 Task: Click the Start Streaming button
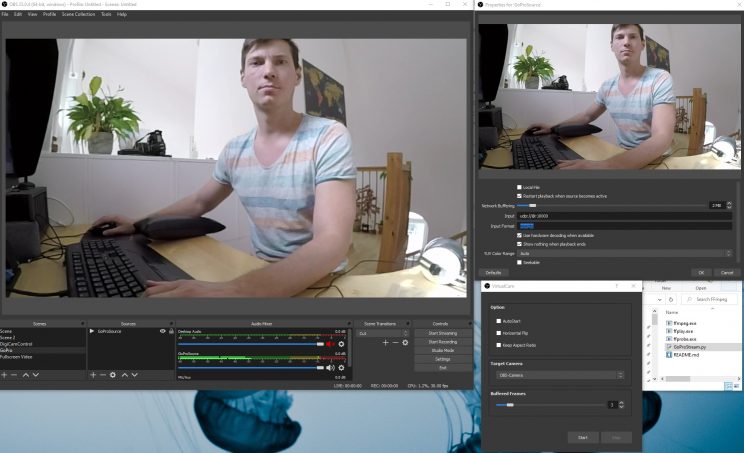click(x=442, y=333)
